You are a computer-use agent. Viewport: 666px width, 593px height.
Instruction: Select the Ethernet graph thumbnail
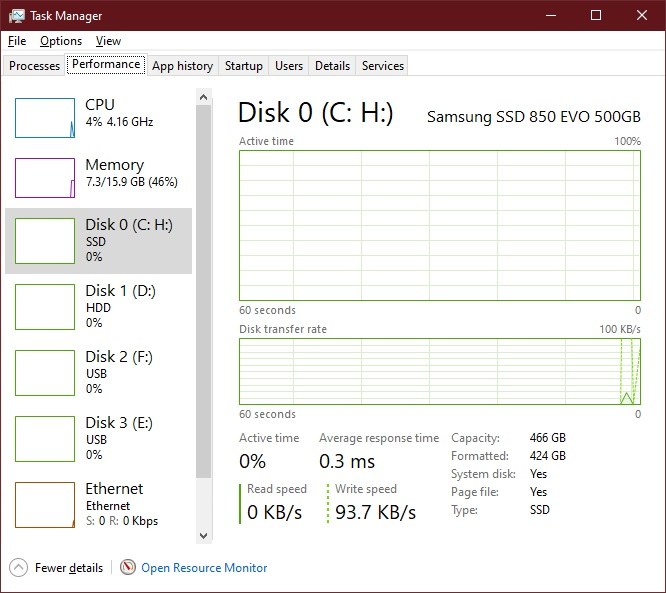pyautogui.click(x=45, y=504)
